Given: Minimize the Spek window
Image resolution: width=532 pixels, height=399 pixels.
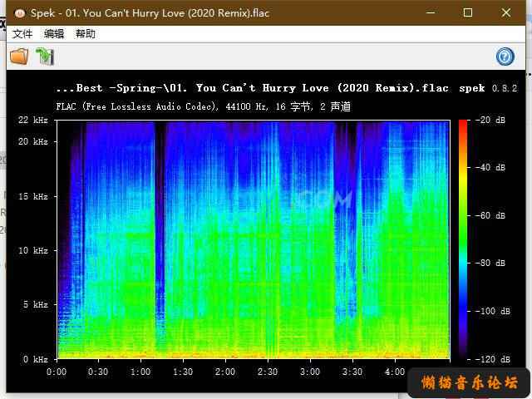Looking at the screenshot, I should coord(431,13).
